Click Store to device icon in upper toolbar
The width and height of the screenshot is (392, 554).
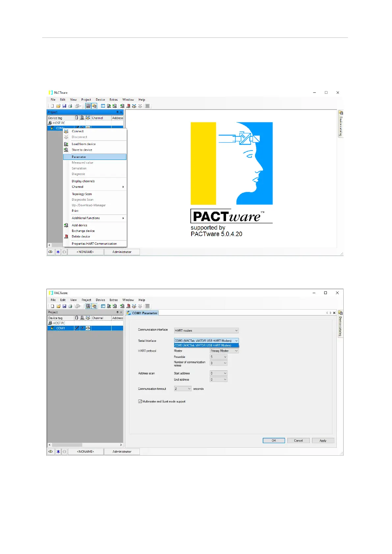tap(115, 106)
